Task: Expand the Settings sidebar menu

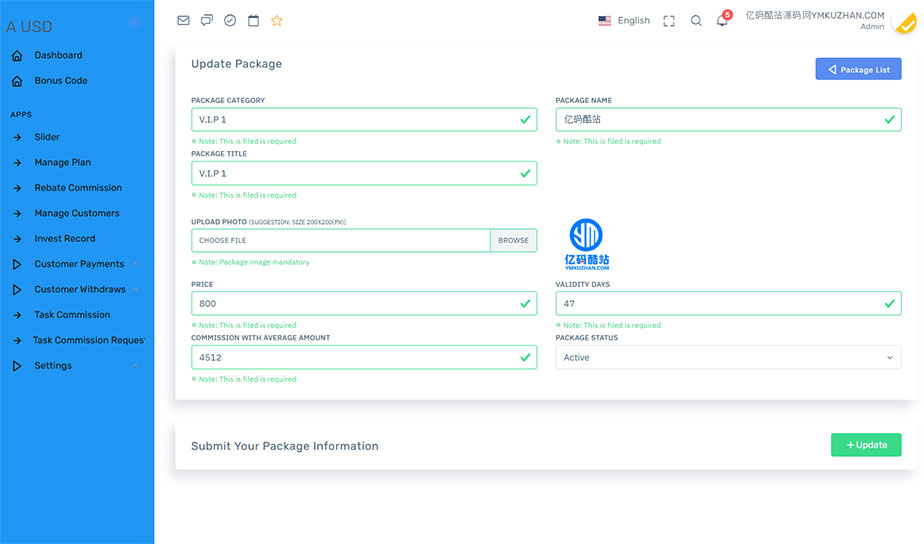Action: [53, 366]
